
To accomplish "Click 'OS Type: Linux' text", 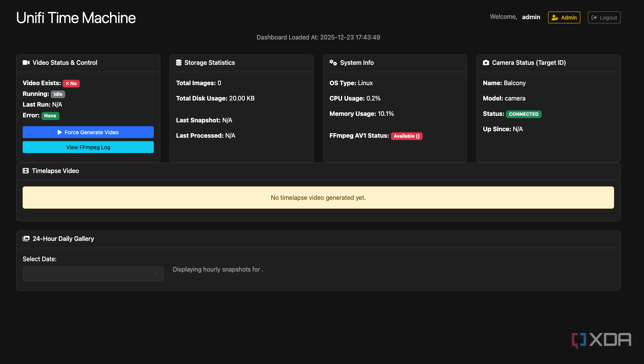I will pos(351,83).
